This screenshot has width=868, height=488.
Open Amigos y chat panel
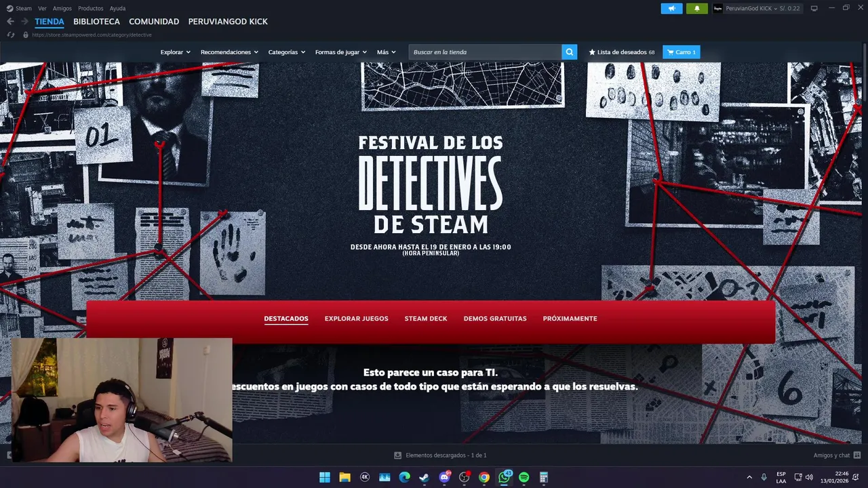coord(837,455)
